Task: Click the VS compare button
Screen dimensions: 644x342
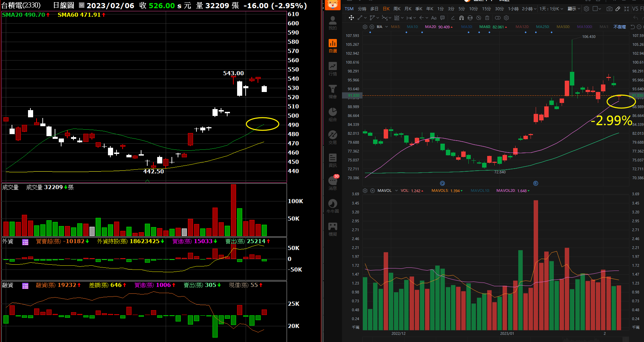Action: click(x=635, y=9)
